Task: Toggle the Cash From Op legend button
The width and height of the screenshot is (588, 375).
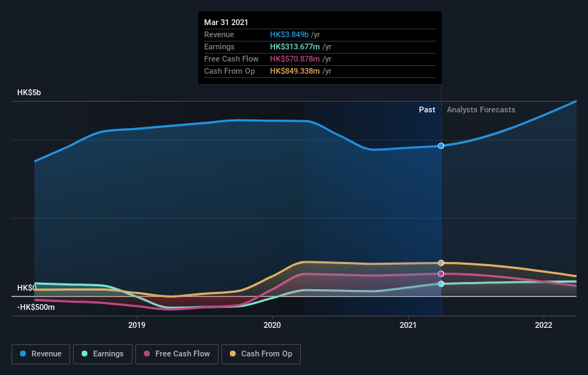Action: pyautogui.click(x=261, y=354)
